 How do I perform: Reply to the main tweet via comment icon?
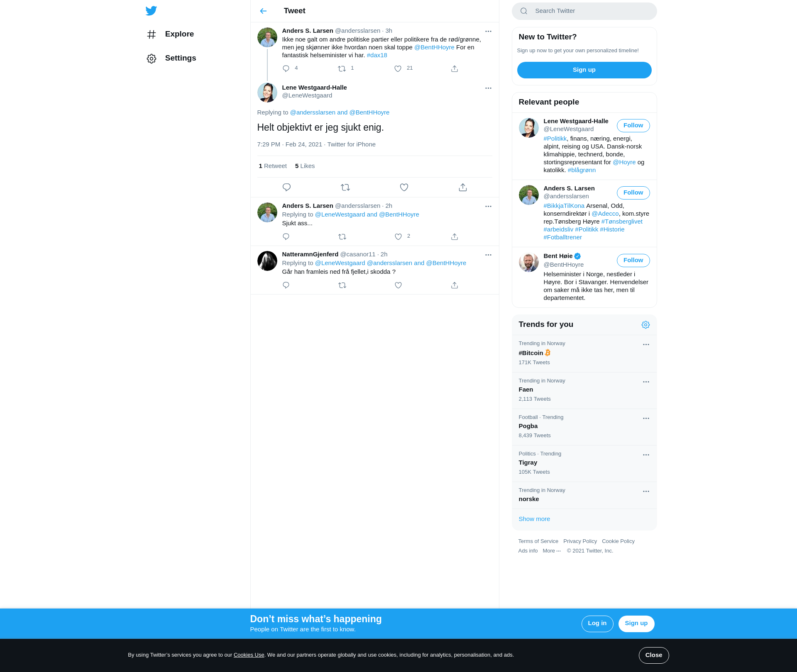[x=286, y=187]
